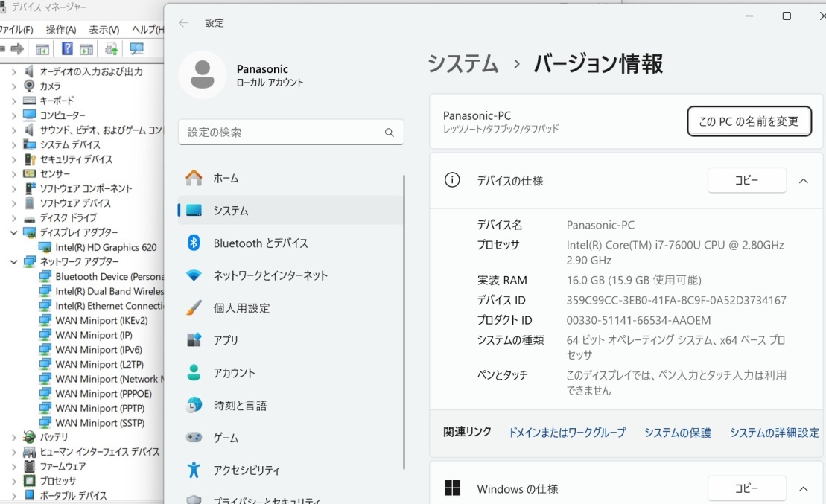Click the update driver toolbar icon
The width and height of the screenshot is (826, 504).
(111, 49)
